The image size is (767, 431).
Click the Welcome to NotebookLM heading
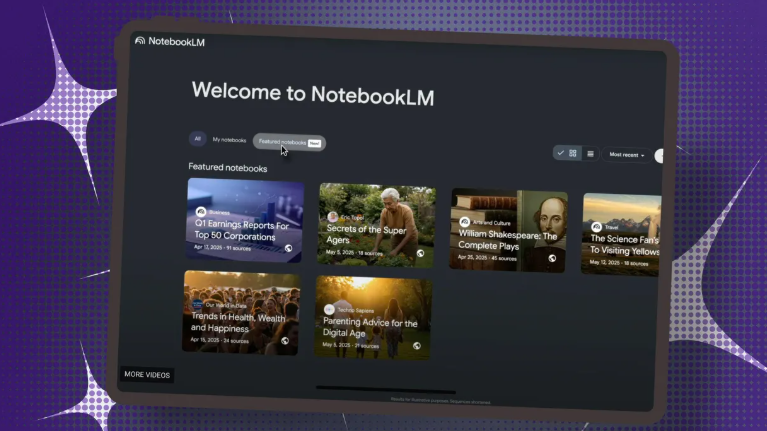pos(313,93)
